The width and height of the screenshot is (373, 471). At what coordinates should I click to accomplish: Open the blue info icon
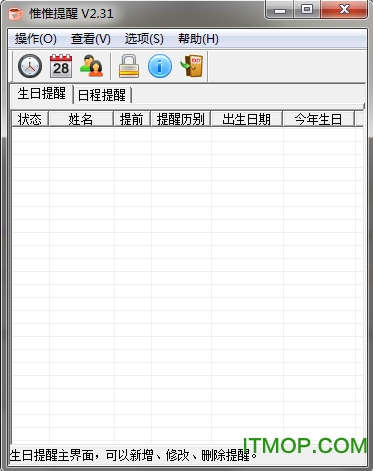coord(160,66)
